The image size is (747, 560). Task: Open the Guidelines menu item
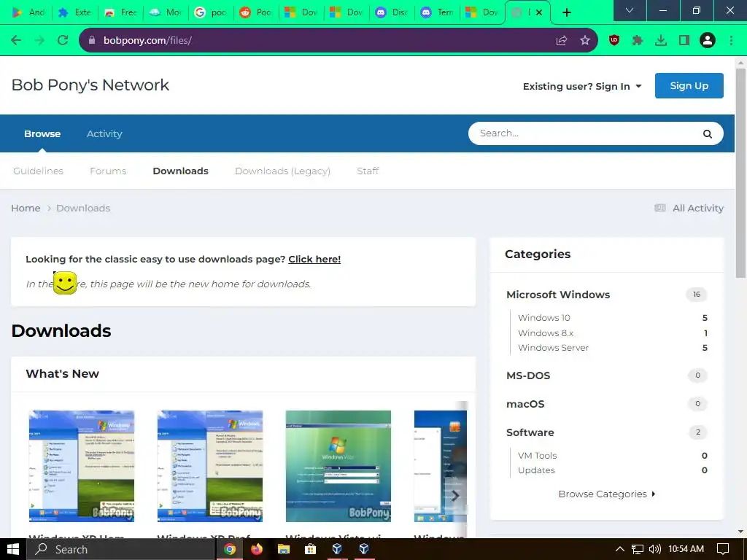coord(38,171)
